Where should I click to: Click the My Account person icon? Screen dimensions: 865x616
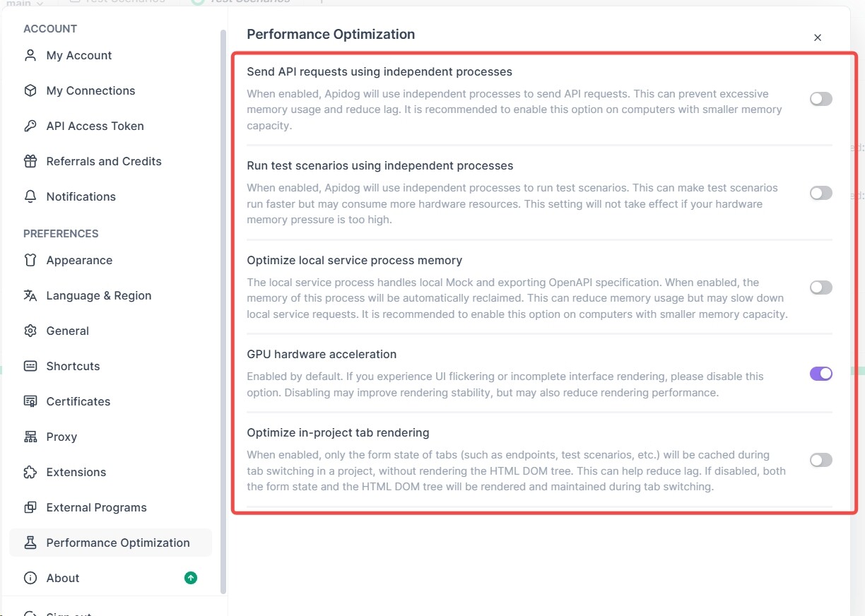click(30, 55)
